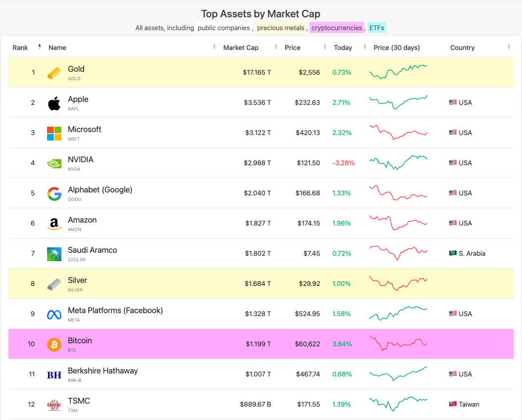The height and width of the screenshot is (420, 522).
Task: Click Apple price $232.63
Action: [x=307, y=102]
